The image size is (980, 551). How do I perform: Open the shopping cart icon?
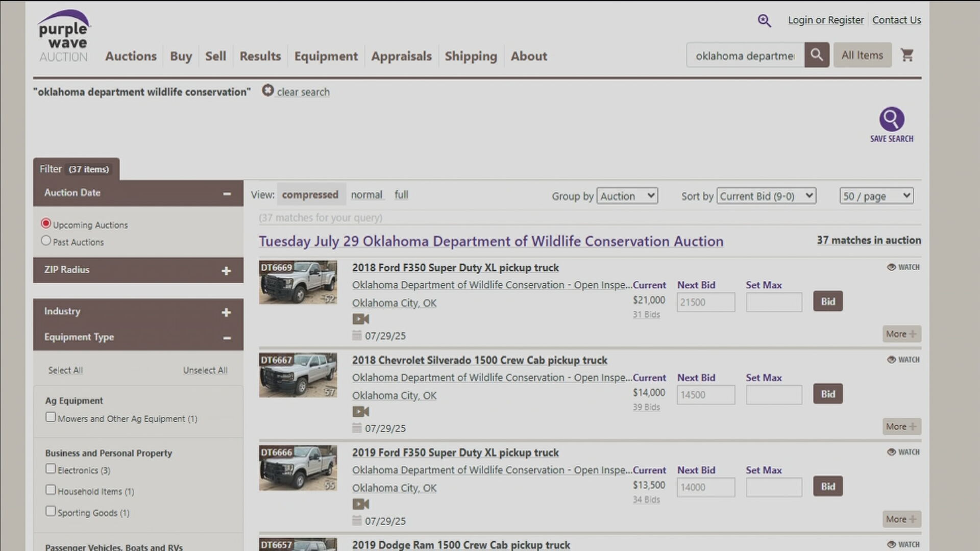pos(907,55)
